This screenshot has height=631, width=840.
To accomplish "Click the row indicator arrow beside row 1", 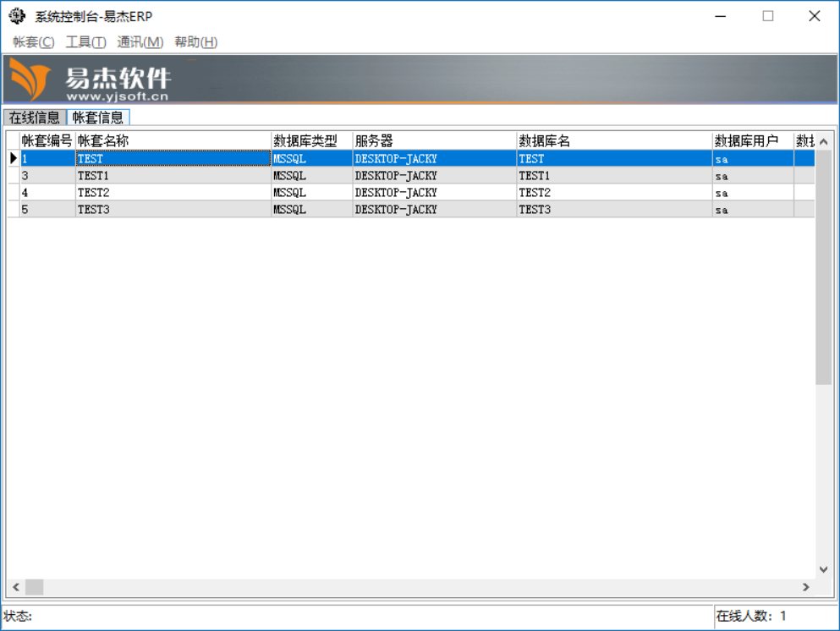I will click(14, 158).
